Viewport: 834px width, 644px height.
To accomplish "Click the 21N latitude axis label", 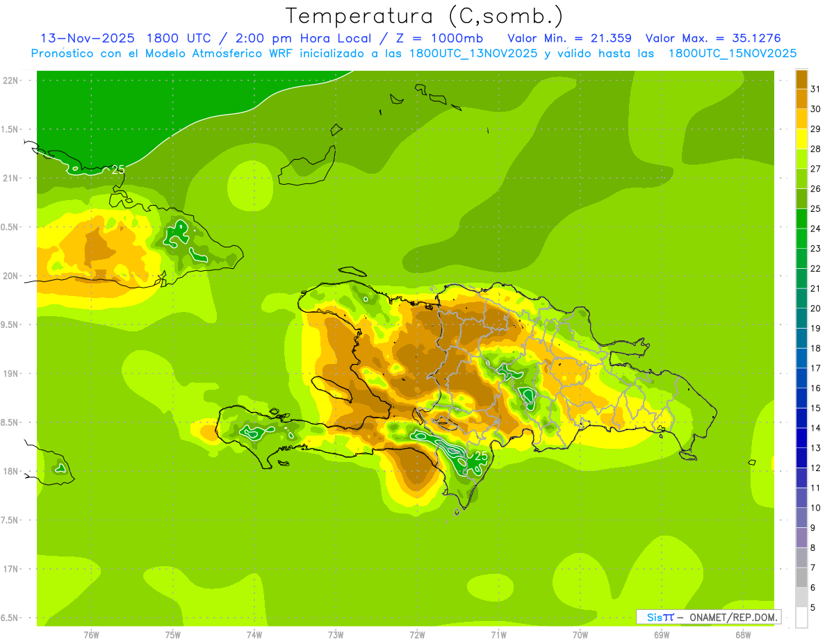I will click(12, 178).
